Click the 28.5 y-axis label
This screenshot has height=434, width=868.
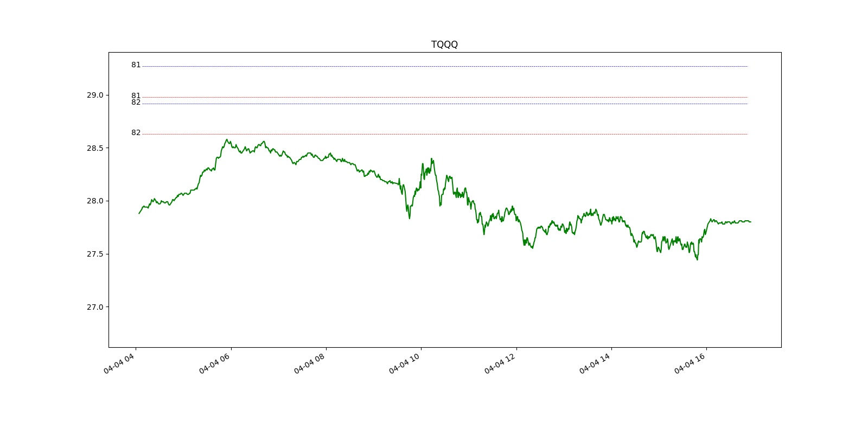click(x=94, y=148)
